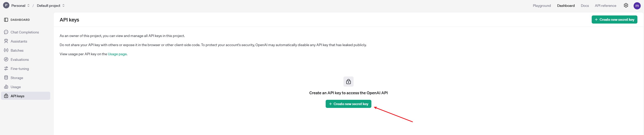Switch to Dashboard in top navigation

[566, 6]
